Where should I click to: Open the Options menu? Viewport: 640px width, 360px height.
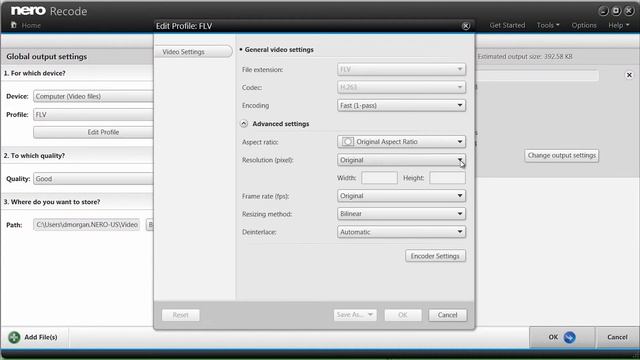pyautogui.click(x=584, y=25)
